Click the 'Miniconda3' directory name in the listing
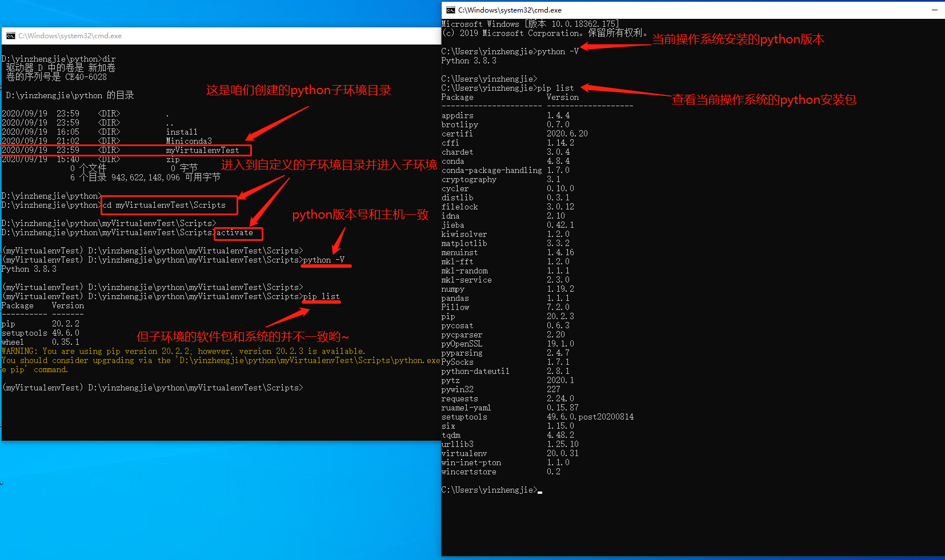945x560 pixels. [x=189, y=140]
